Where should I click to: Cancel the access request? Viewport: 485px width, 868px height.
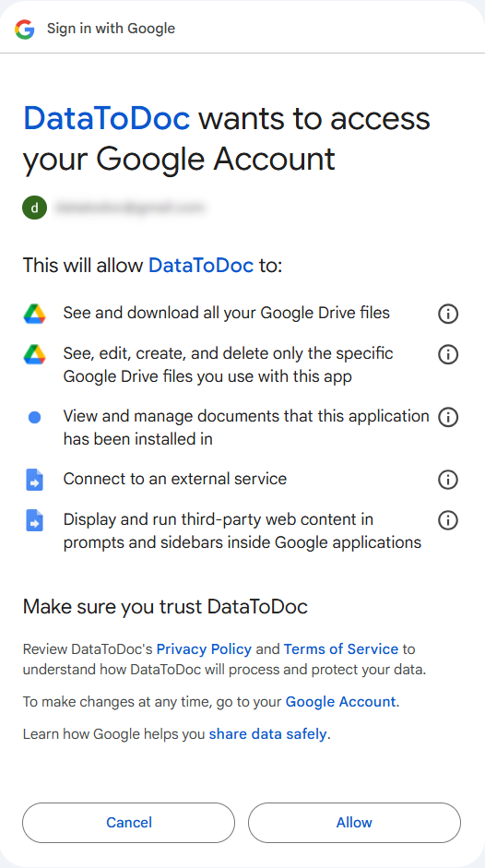click(129, 823)
